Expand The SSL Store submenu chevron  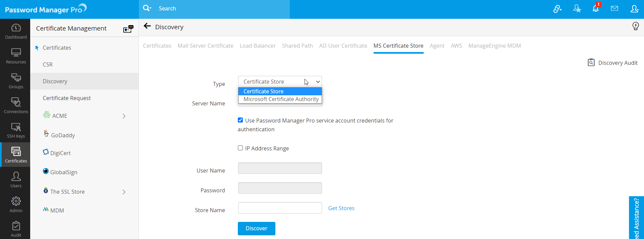click(x=124, y=192)
